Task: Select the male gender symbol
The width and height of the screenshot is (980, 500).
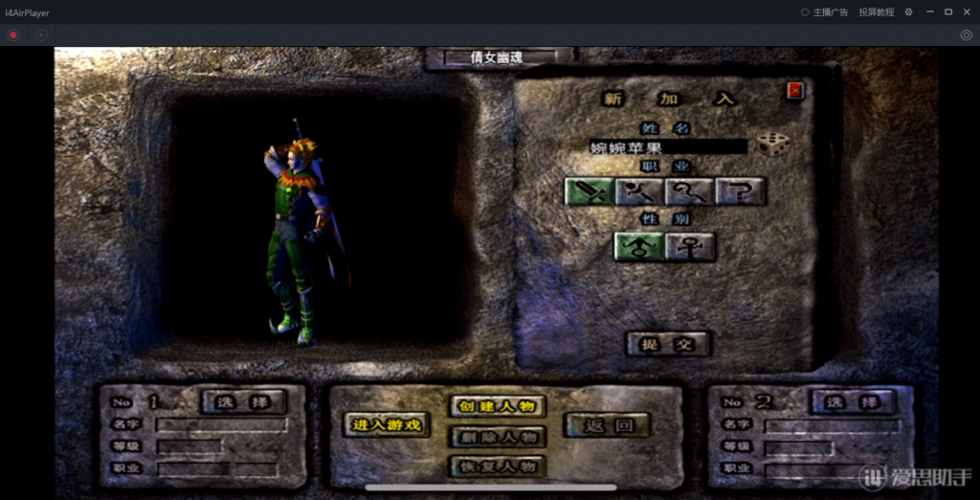Action: click(638, 246)
